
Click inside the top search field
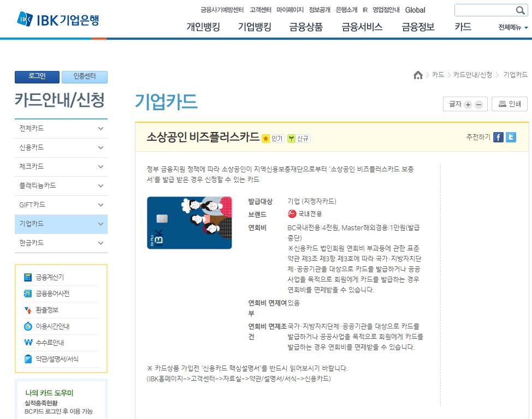pyautogui.click(x=484, y=10)
